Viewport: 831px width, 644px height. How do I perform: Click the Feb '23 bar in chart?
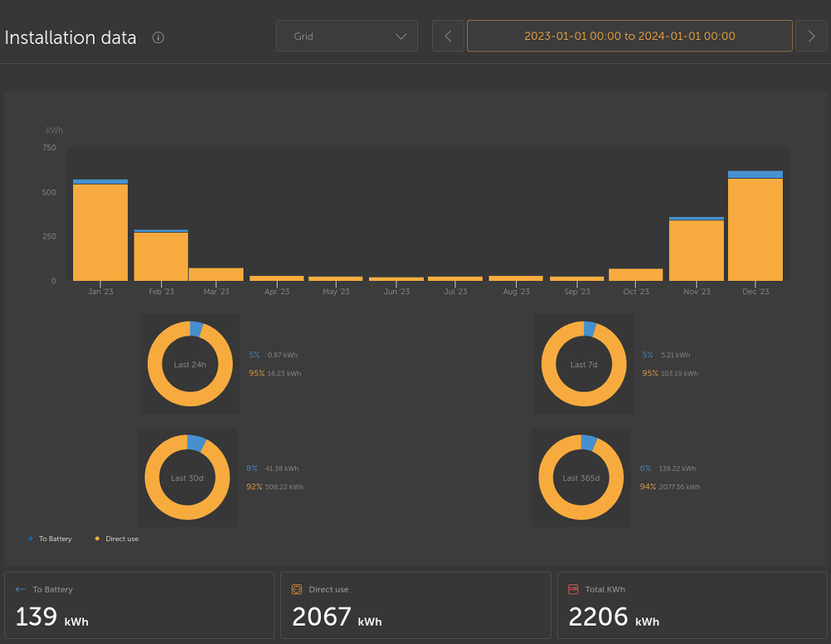click(161, 255)
